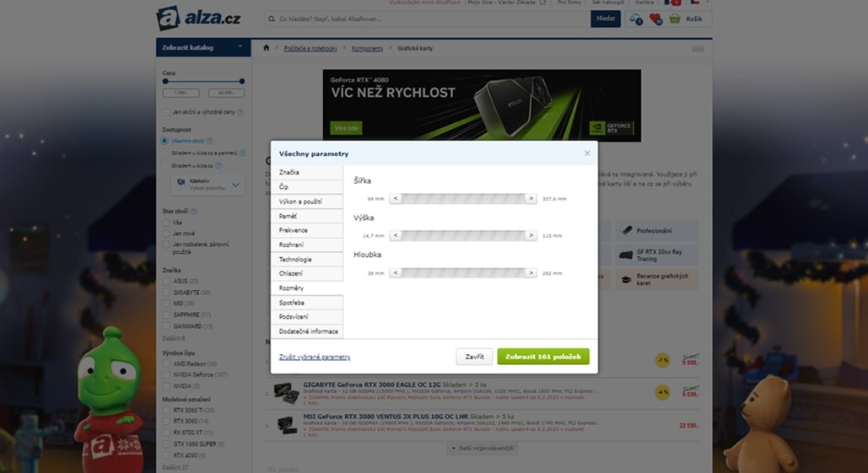Click the Hledat search button
The width and height of the screenshot is (868, 473).
coord(605,19)
